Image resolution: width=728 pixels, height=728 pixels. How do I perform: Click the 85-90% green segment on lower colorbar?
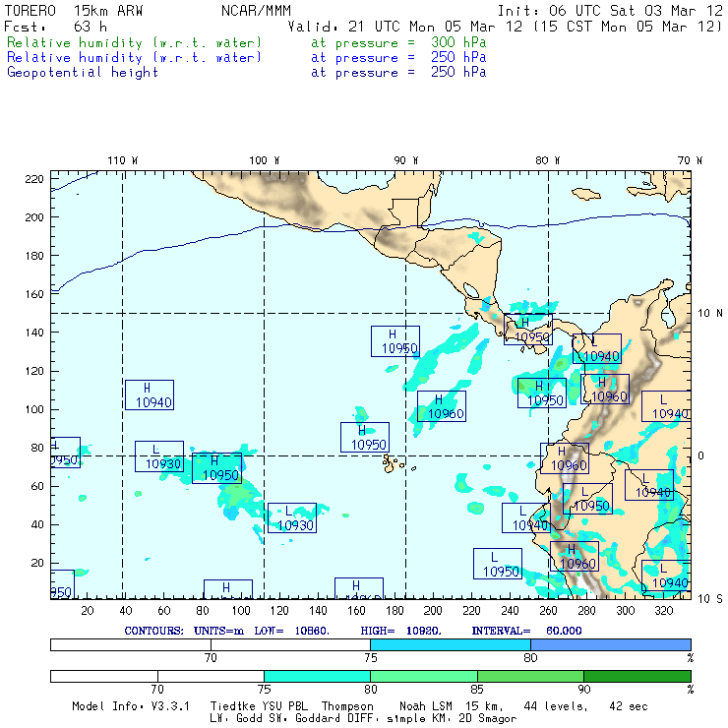[x=529, y=676]
